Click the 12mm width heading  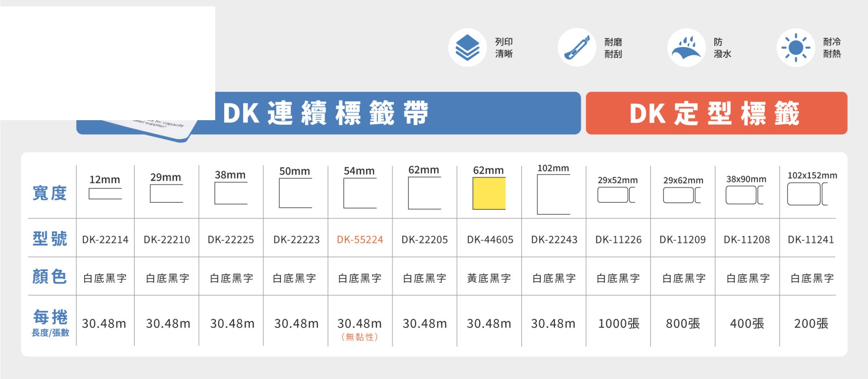tap(105, 180)
